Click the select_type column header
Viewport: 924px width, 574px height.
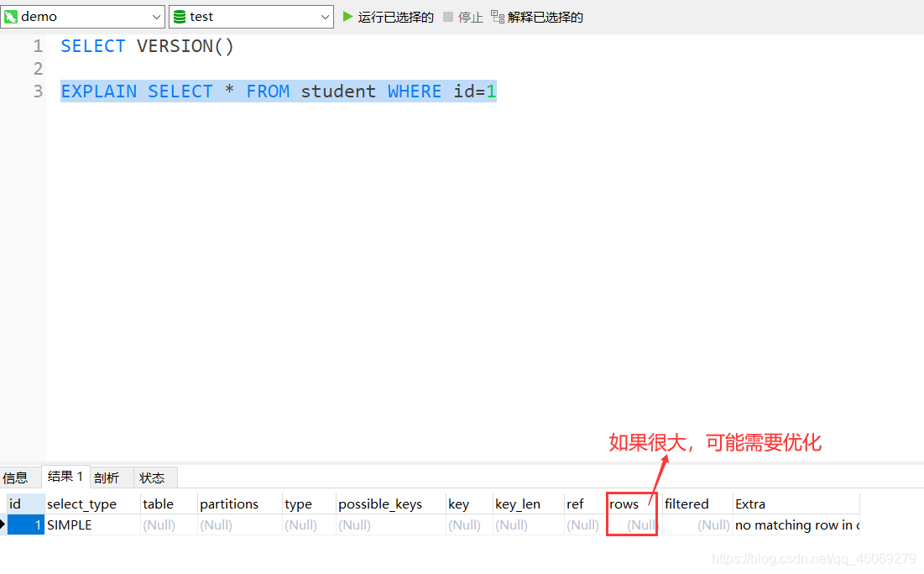click(x=92, y=504)
